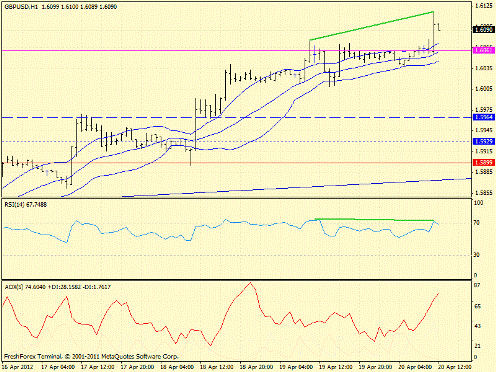The image size is (496, 372).
Task: Click the 1.6005 price axis label
Action: tap(484, 89)
